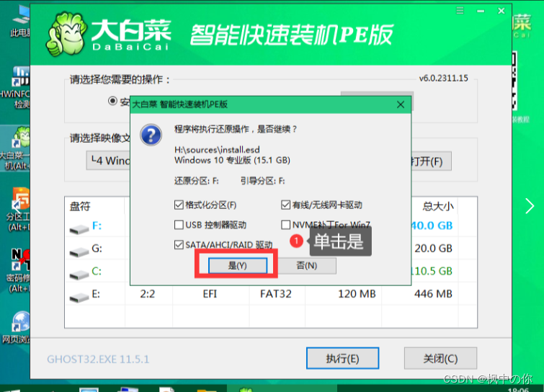Open the 分区工具 desktop icon
The image size is (544, 392).
tap(19, 209)
